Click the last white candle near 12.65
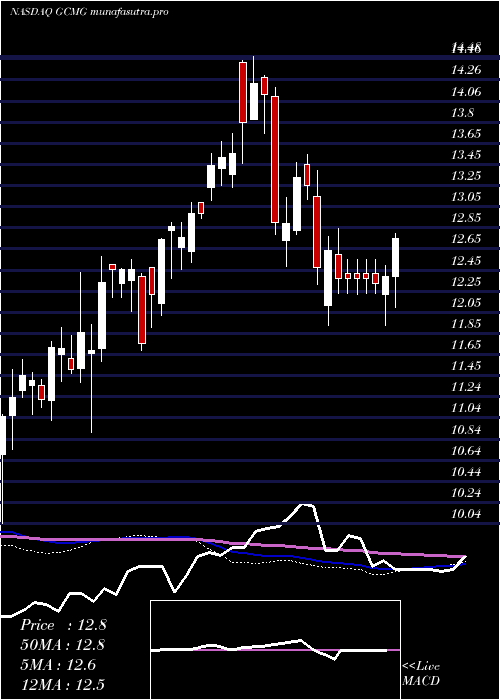 pyautogui.click(x=396, y=258)
